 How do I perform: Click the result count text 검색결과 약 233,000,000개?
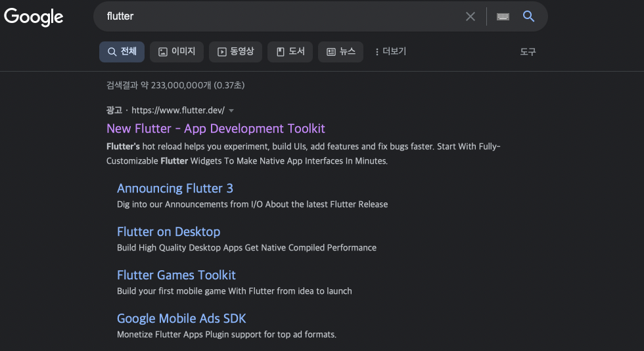(x=158, y=85)
